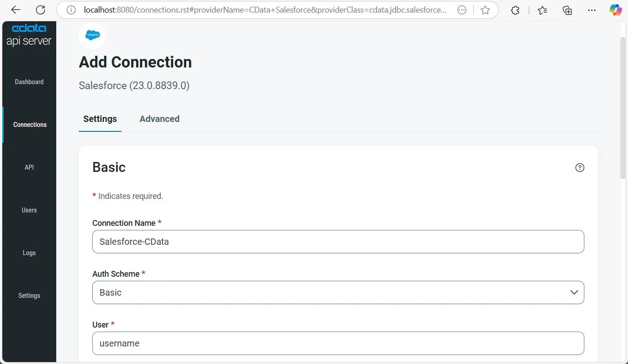Launch Copilot from browser toolbar
Screen dimensions: 628x364
coord(615,10)
